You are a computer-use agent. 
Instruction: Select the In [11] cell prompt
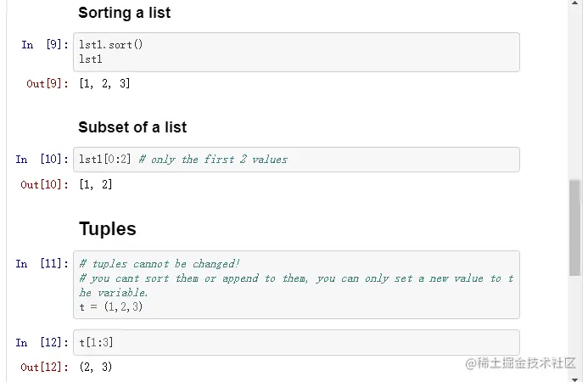(x=41, y=264)
